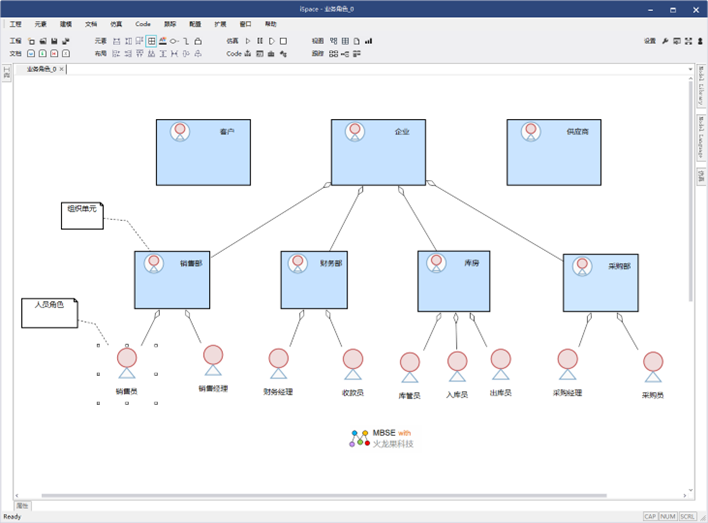The width and height of the screenshot is (708, 523).
Task: Open the 帮助 menu
Action: pyautogui.click(x=270, y=24)
